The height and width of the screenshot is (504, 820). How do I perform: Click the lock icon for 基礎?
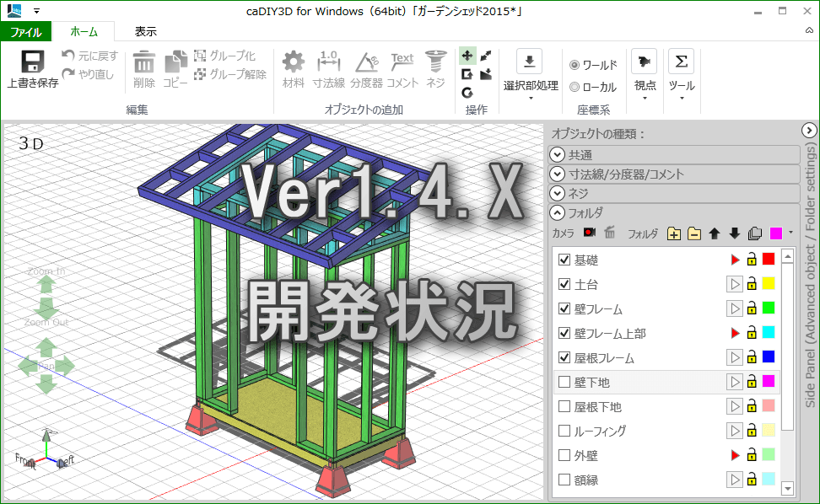point(752,259)
